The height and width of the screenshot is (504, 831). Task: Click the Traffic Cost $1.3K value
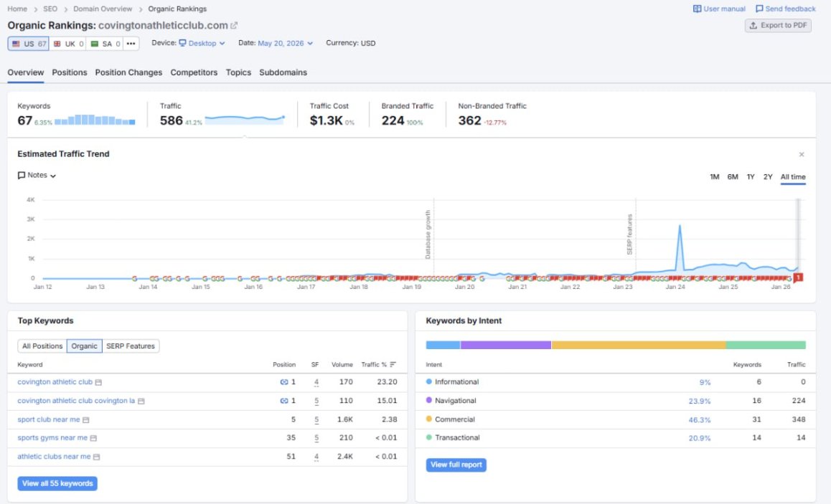point(326,120)
